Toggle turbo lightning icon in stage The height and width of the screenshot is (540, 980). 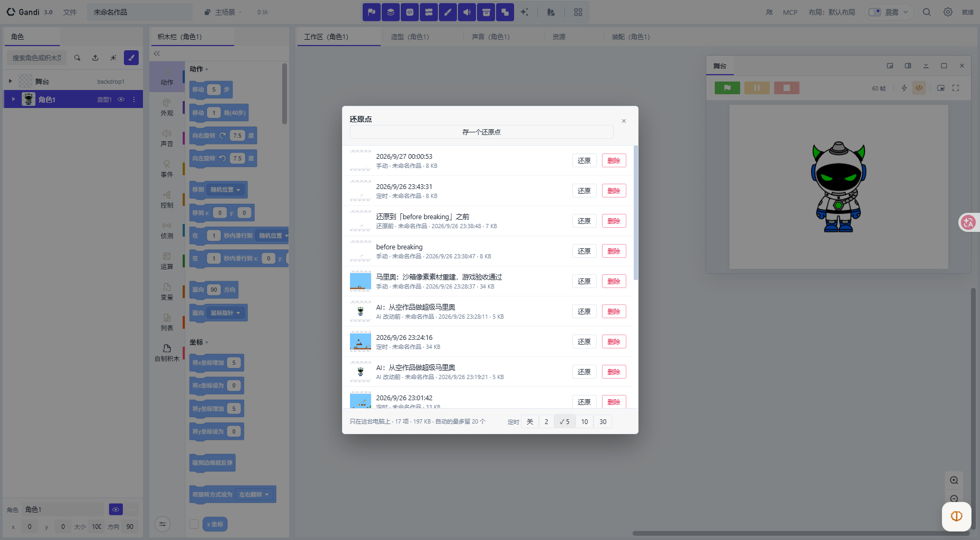click(904, 88)
